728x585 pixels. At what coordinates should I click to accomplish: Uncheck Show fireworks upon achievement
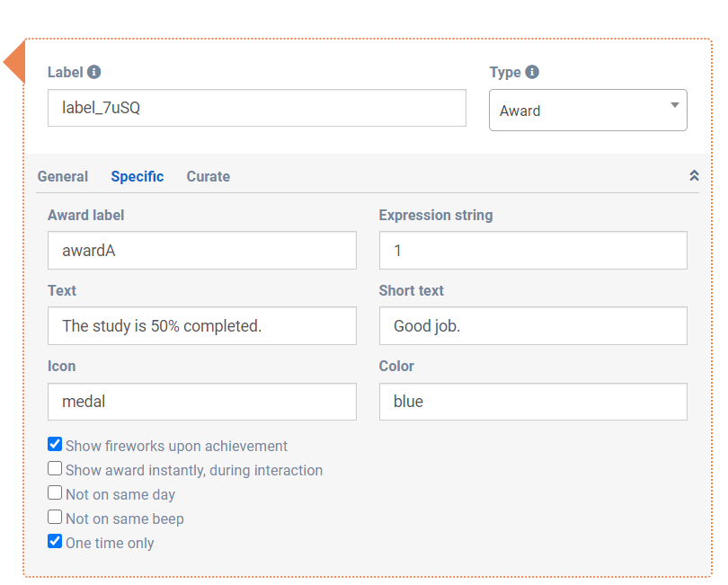56,445
